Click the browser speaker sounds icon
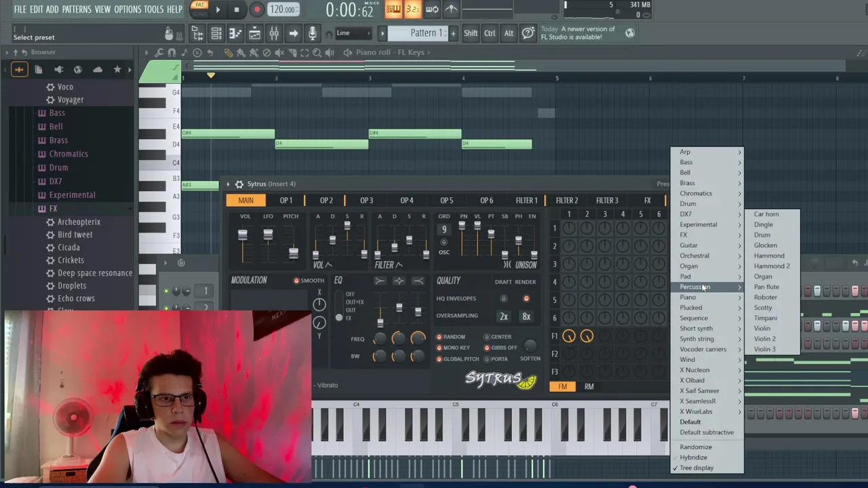Viewport: 868px width, 488px height. (58, 69)
